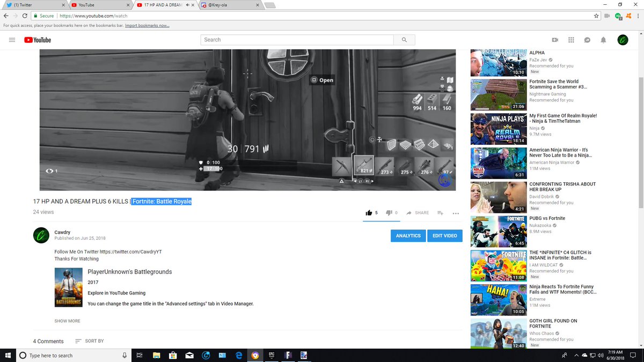This screenshot has width=644, height=362.
Task: Open the add-to-playlist icon
Action: (440, 213)
